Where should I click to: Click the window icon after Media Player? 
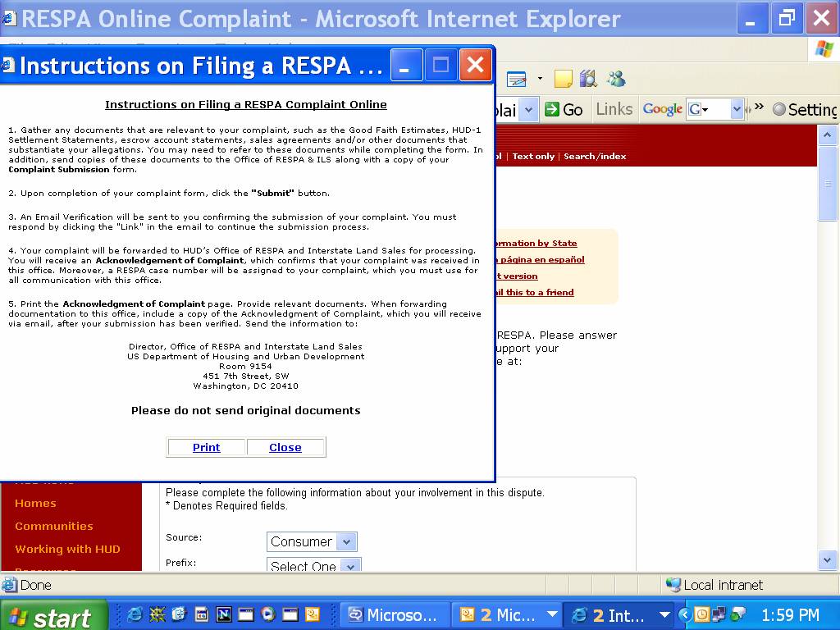point(290,614)
